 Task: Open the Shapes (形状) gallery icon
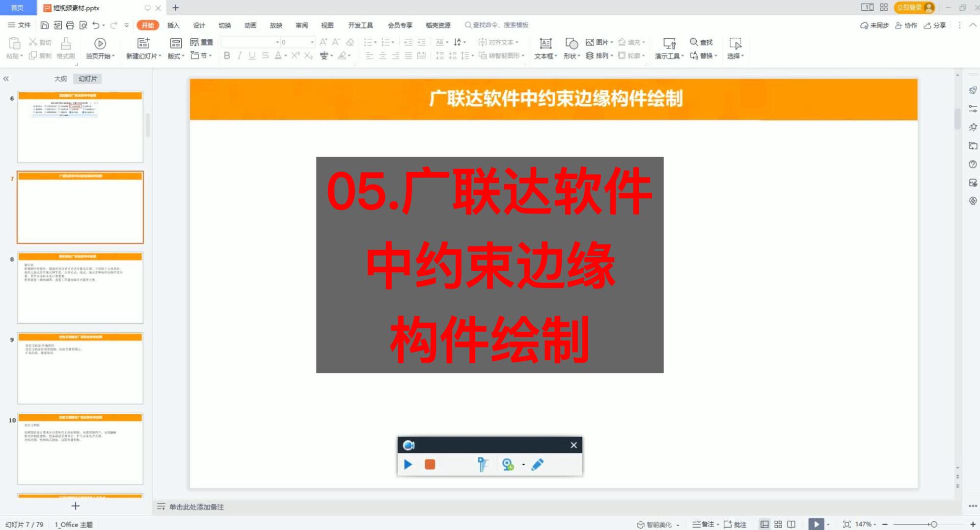(572, 43)
